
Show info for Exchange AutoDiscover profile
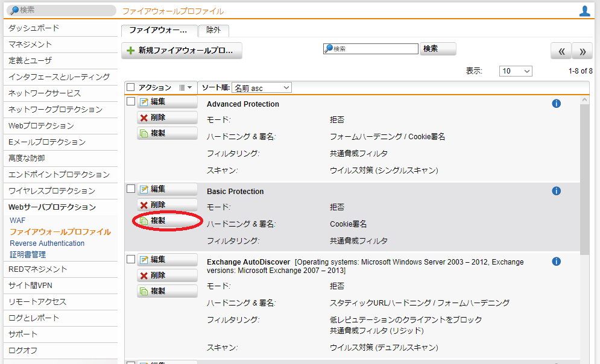(557, 262)
